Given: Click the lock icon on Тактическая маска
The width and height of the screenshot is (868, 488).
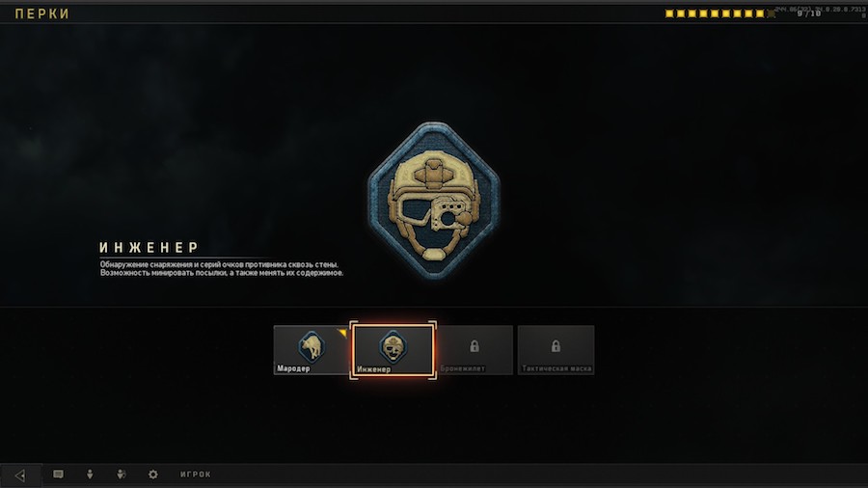Looking at the screenshot, I should [x=556, y=346].
